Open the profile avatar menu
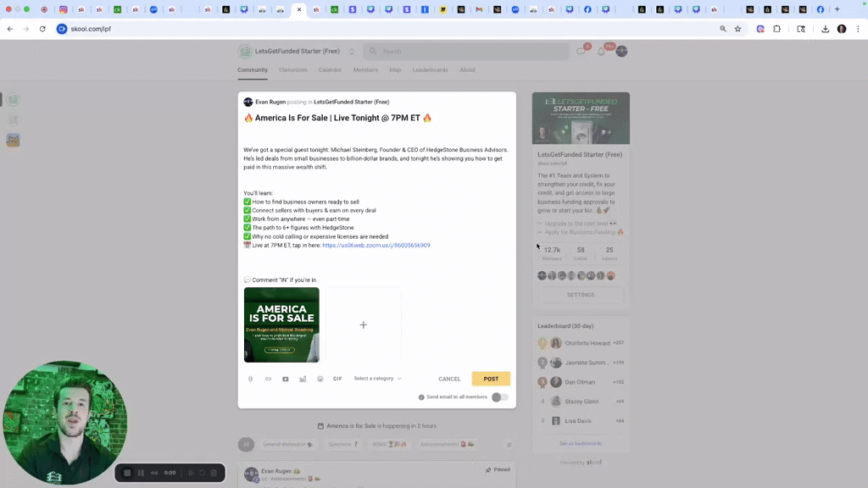The height and width of the screenshot is (488, 868). (621, 52)
